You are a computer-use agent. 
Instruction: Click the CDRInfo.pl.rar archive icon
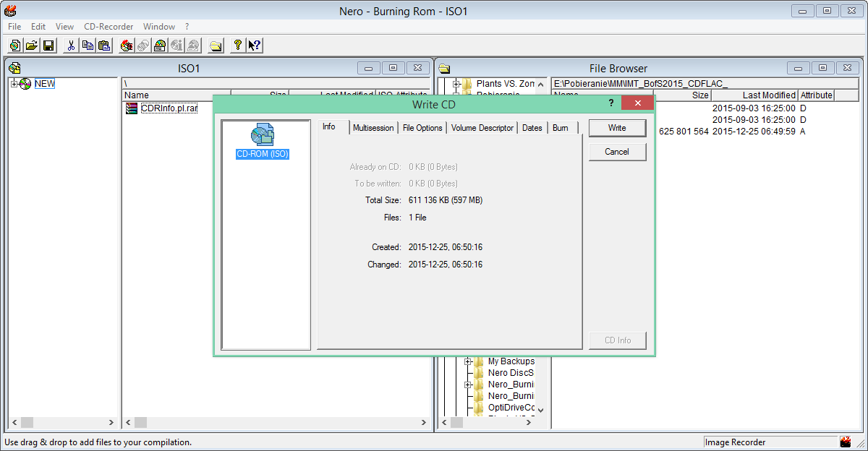point(132,108)
